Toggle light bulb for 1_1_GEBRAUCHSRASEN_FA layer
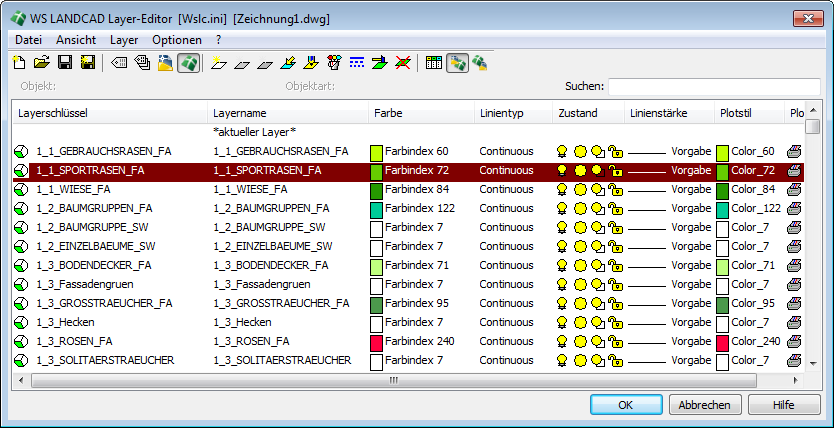Viewport: 834px width, 428px height. (564, 152)
